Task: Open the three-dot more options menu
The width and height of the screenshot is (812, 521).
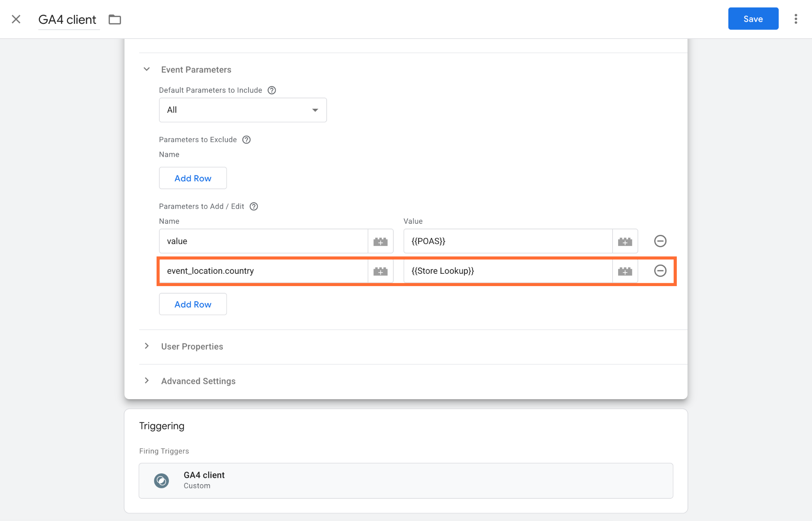Action: 796,19
